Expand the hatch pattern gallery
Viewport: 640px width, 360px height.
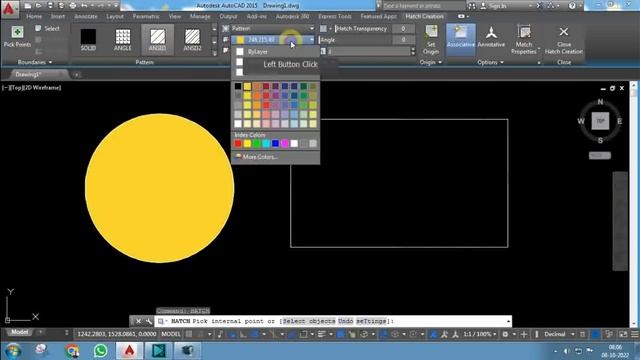214,53
